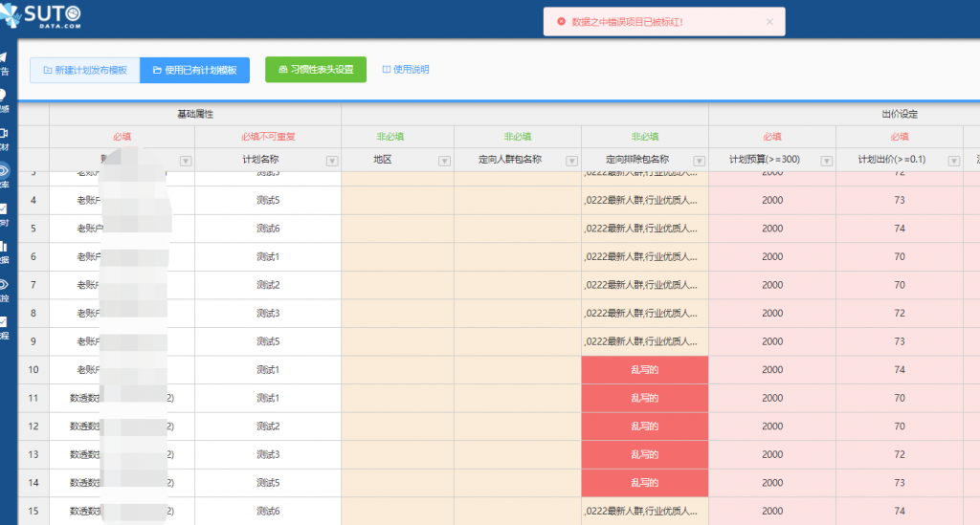The height and width of the screenshot is (525, 980).
Task: Open filter dropdown for 计划预算 column
Action: coord(826,161)
